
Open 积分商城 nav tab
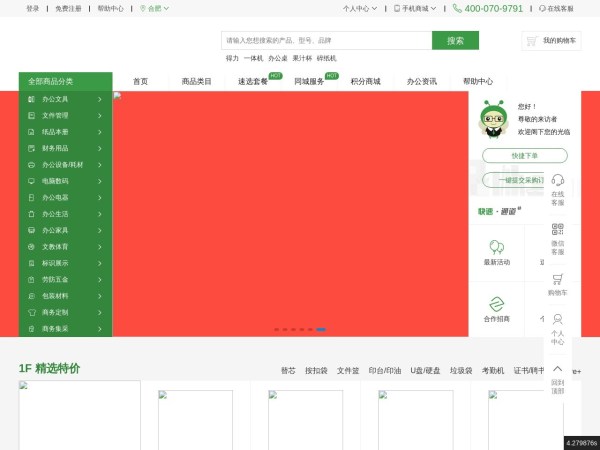click(365, 82)
